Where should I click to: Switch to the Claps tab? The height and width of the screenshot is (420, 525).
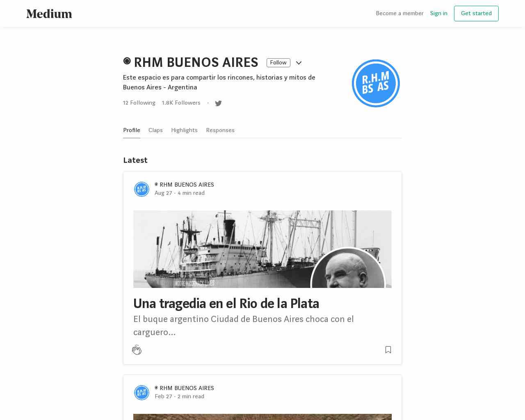coord(155,130)
